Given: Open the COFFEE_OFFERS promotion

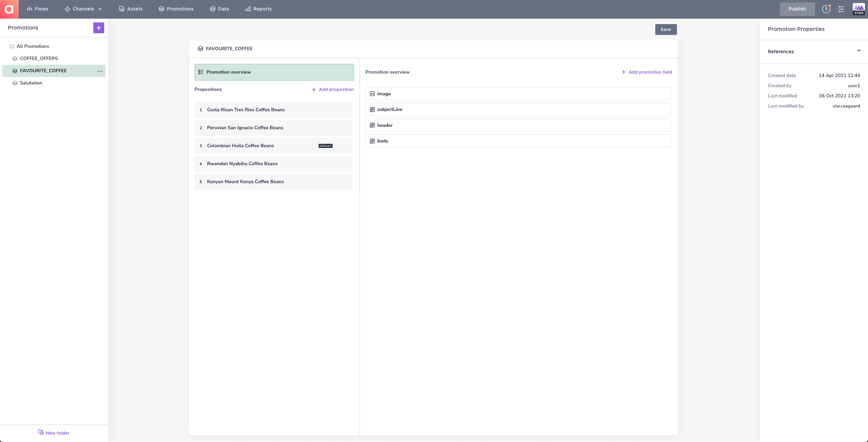Looking at the screenshot, I should pyautogui.click(x=39, y=58).
